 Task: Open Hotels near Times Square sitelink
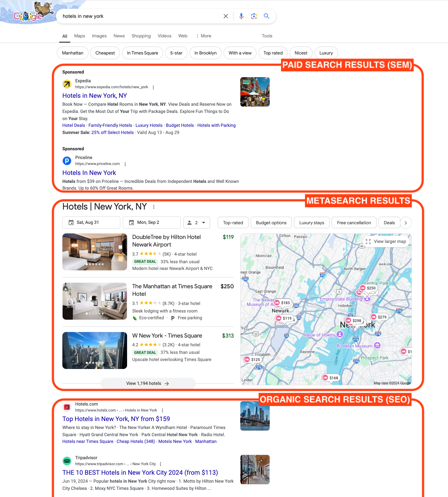[x=88, y=441]
